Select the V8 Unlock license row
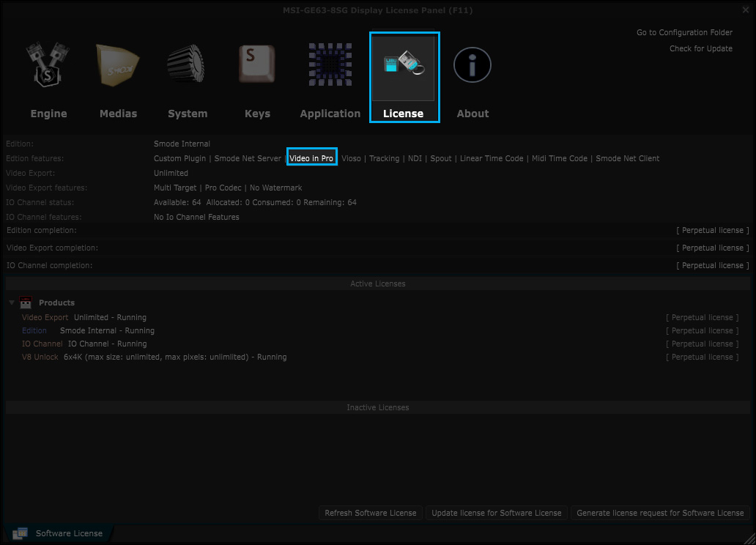 click(x=154, y=357)
